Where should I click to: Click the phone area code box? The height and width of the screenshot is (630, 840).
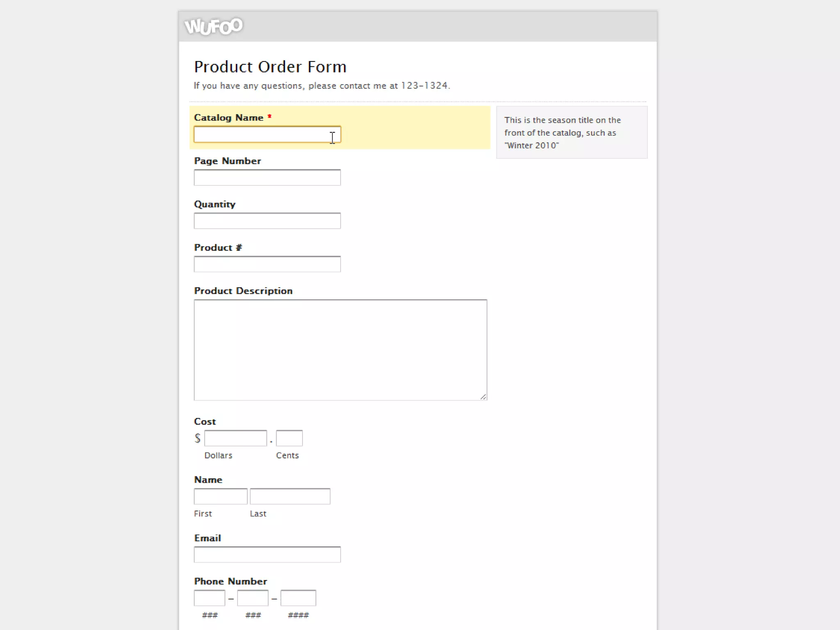click(x=209, y=598)
